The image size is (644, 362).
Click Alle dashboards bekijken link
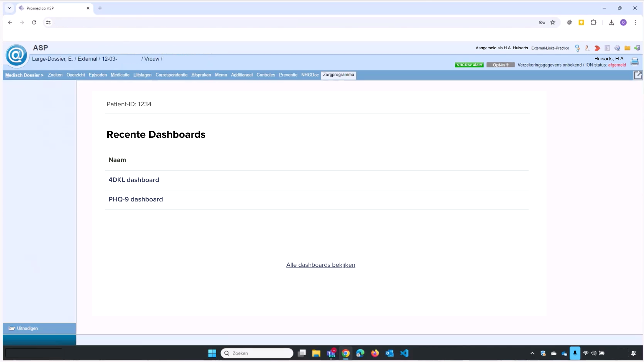[321, 265]
